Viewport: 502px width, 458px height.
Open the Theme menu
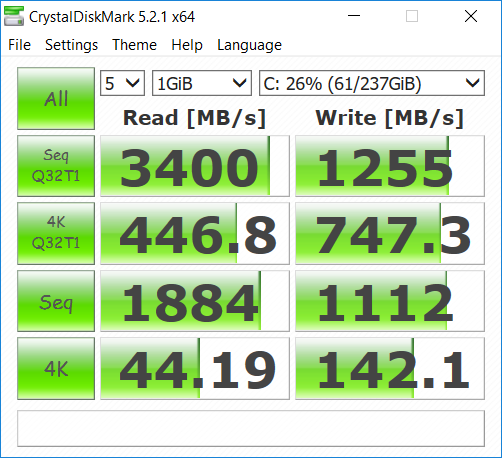[134, 45]
